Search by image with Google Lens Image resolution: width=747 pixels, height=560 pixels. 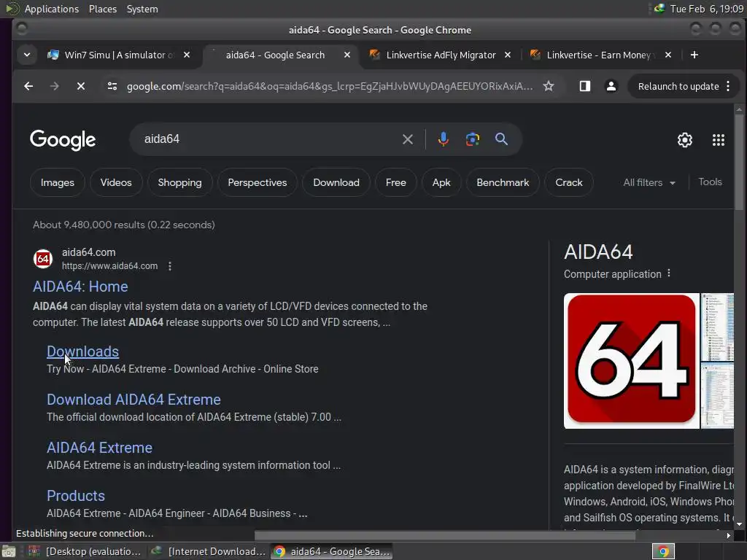tap(472, 139)
